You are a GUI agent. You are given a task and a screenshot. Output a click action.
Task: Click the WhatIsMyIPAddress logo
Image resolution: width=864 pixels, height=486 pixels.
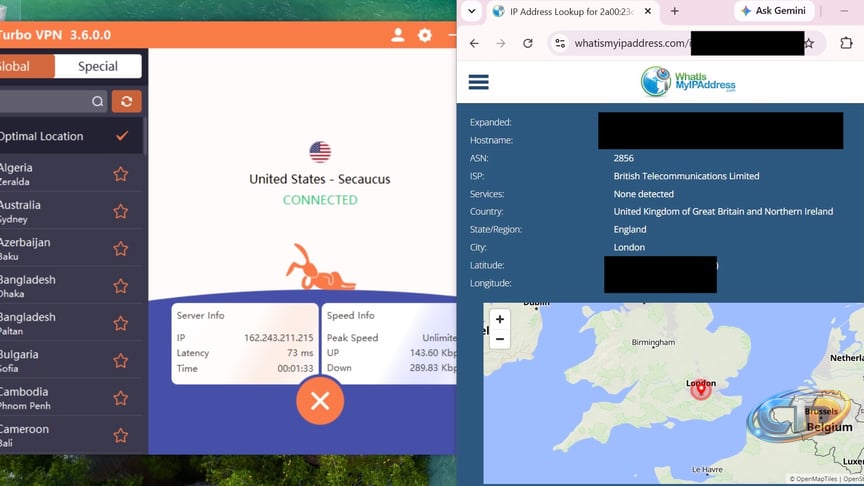[688, 82]
